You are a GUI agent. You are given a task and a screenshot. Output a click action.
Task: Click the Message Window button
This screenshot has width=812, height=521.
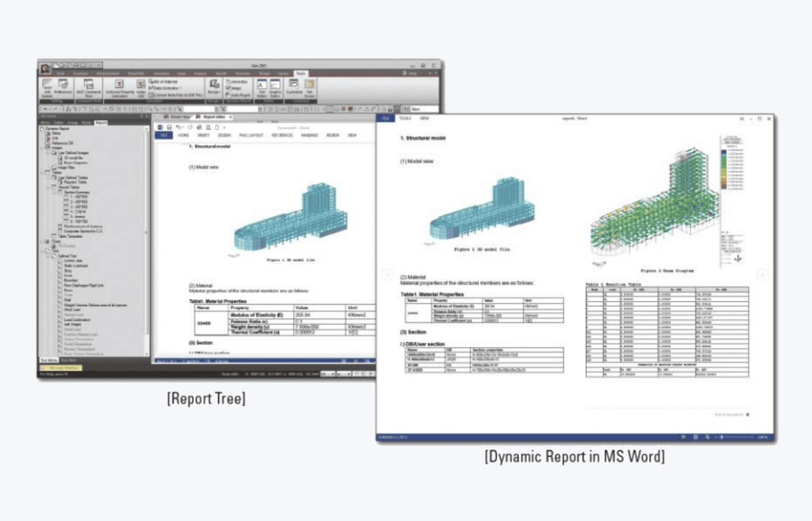(61, 368)
